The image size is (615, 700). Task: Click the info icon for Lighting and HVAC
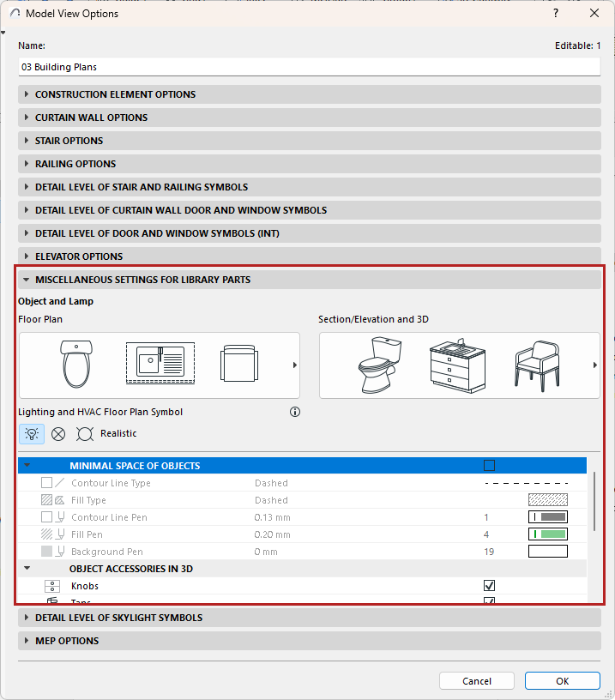pos(295,412)
